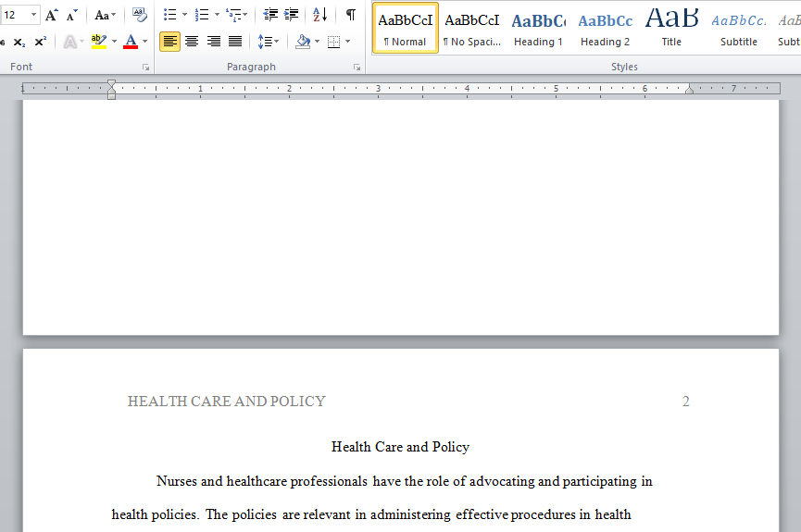Apply the Heading 2 style
This screenshot has height=532, width=801.
(x=605, y=28)
